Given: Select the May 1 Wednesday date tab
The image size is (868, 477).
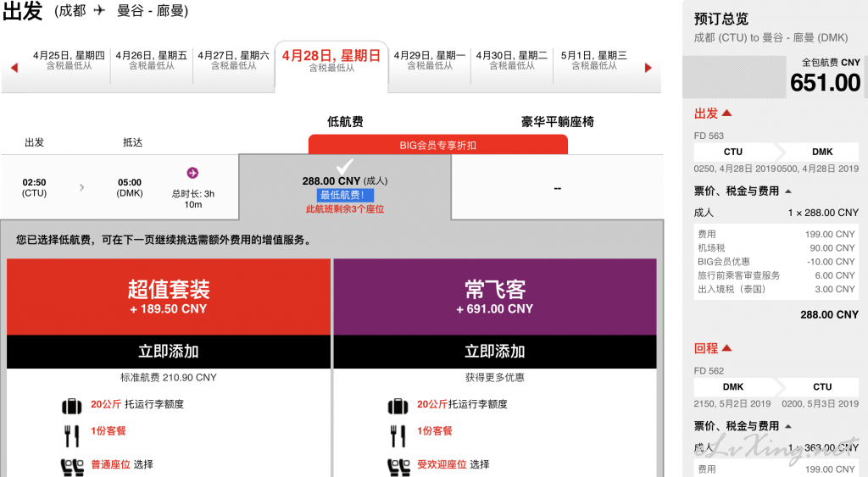Looking at the screenshot, I should [x=594, y=60].
